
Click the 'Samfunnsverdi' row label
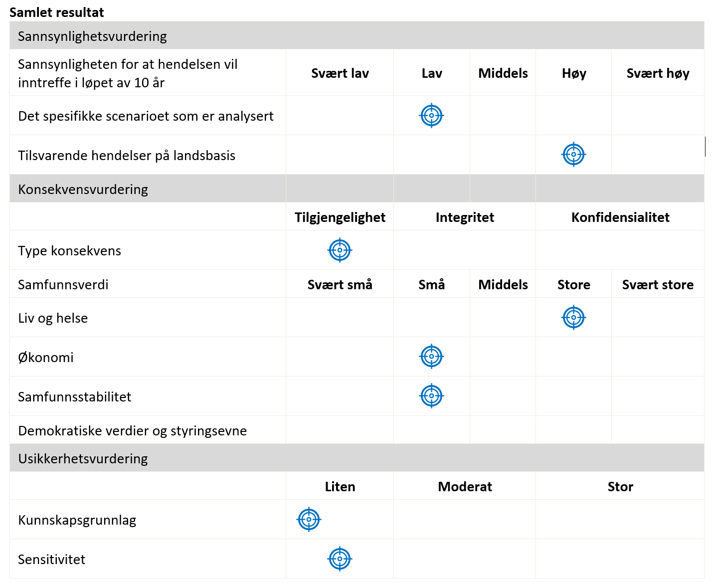click(63, 284)
